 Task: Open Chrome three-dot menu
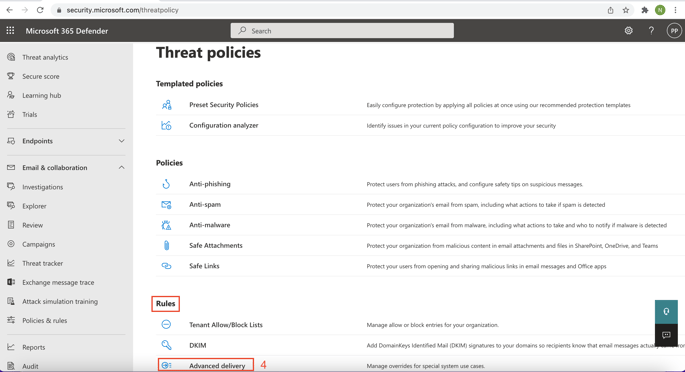pyautogui.click(x=675, y=10)
